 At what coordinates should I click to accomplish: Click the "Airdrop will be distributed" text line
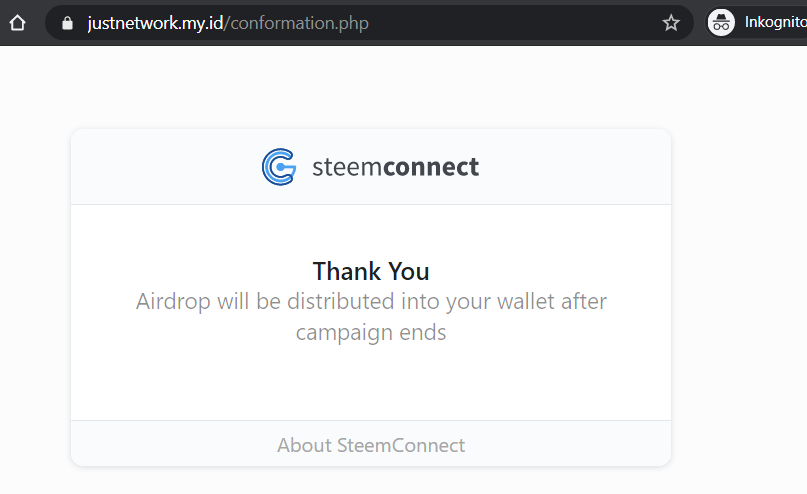pyautogui.click(x=371, y=301)
